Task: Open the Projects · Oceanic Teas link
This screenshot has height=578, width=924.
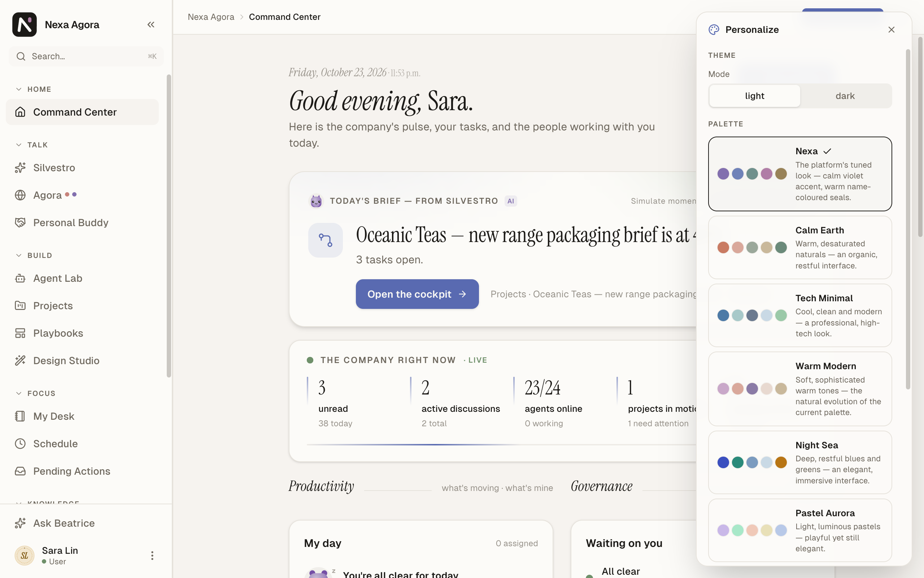Action: [x=594, y=294]
